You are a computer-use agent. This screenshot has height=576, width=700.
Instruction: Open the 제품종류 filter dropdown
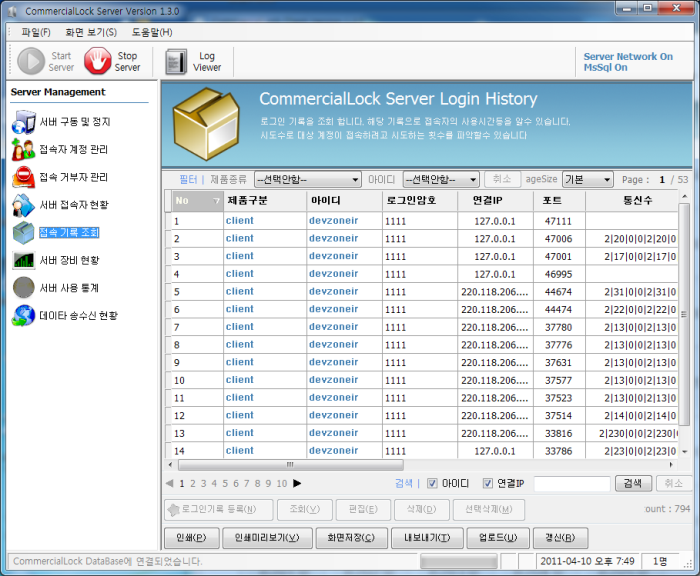308,179
